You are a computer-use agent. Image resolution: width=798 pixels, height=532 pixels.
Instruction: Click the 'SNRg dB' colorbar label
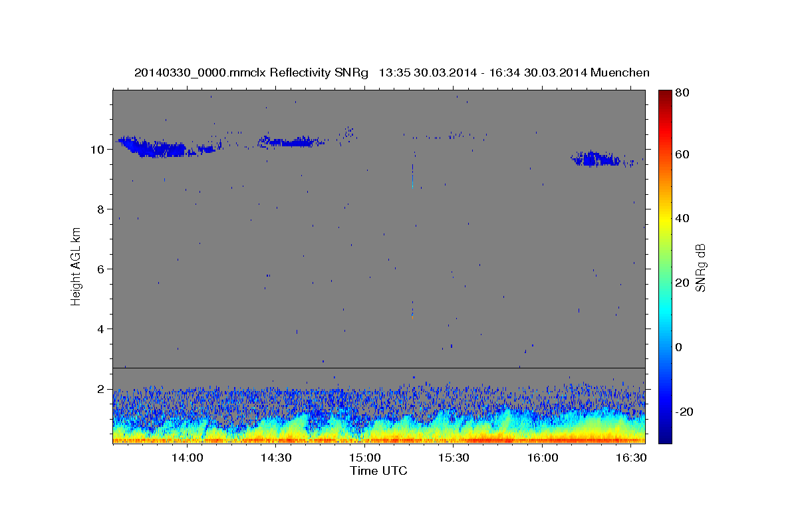(700, 266)
